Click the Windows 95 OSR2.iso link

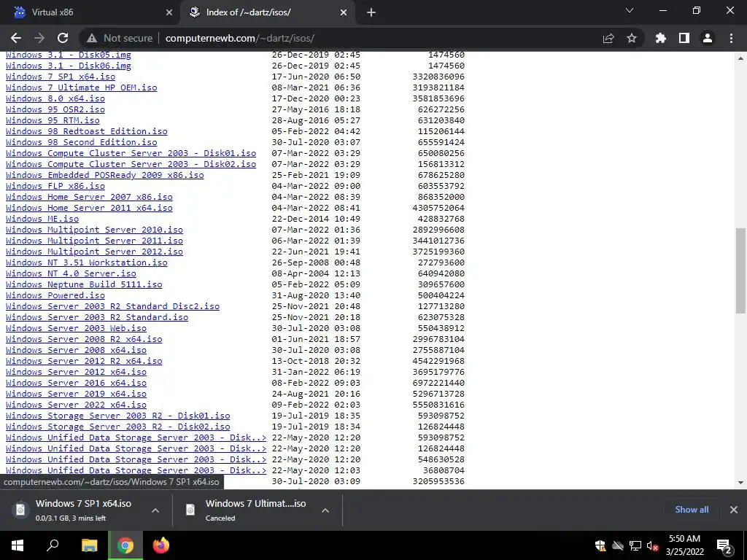coord(55,109)
